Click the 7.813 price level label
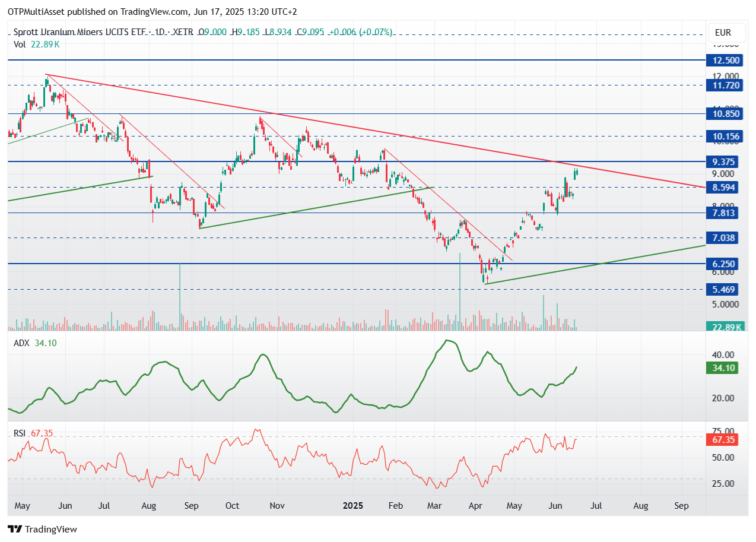Viewport: 756px width, 542px height. coord(726,213)
